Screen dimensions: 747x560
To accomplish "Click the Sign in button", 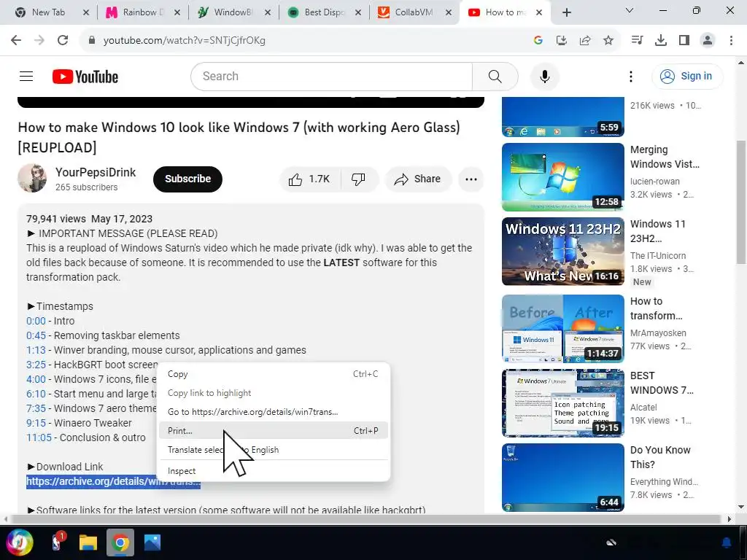I will (x=687, y=76).
